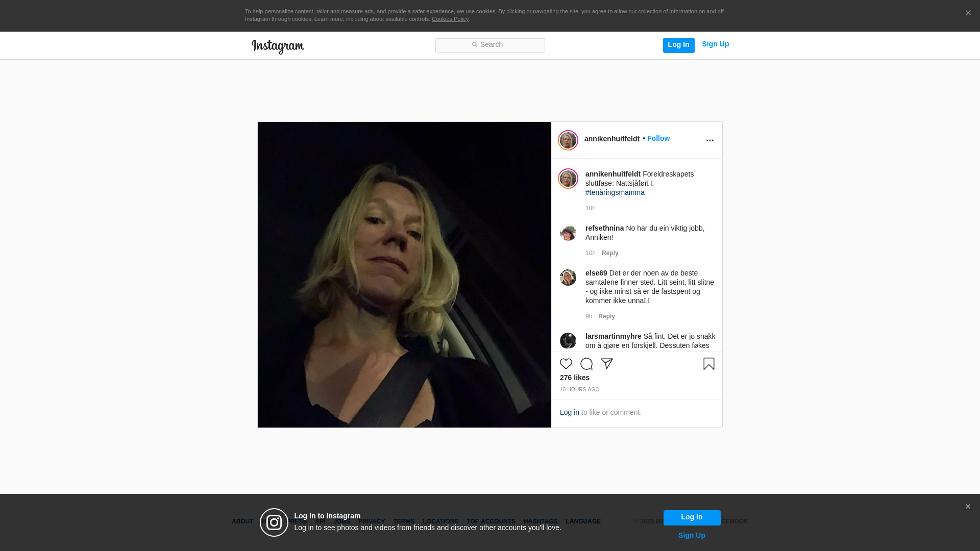The width and height of the screenshot is (980, 551).
Task: Open the TERMS footer link
Action: 404,521
